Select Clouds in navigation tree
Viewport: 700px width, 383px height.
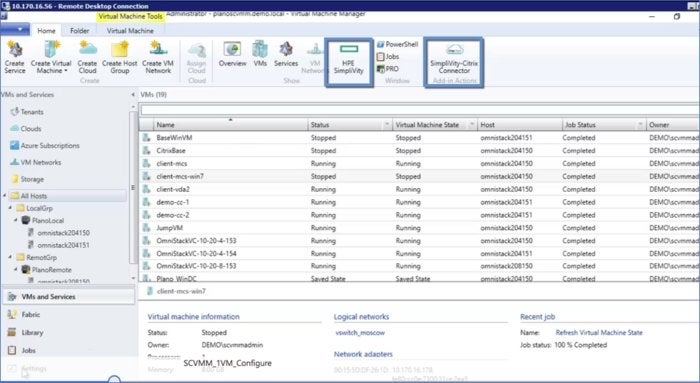[x=26, y=129]
